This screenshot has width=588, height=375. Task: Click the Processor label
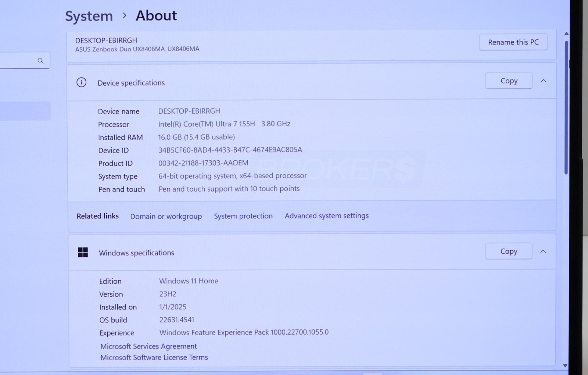[114, 125]
